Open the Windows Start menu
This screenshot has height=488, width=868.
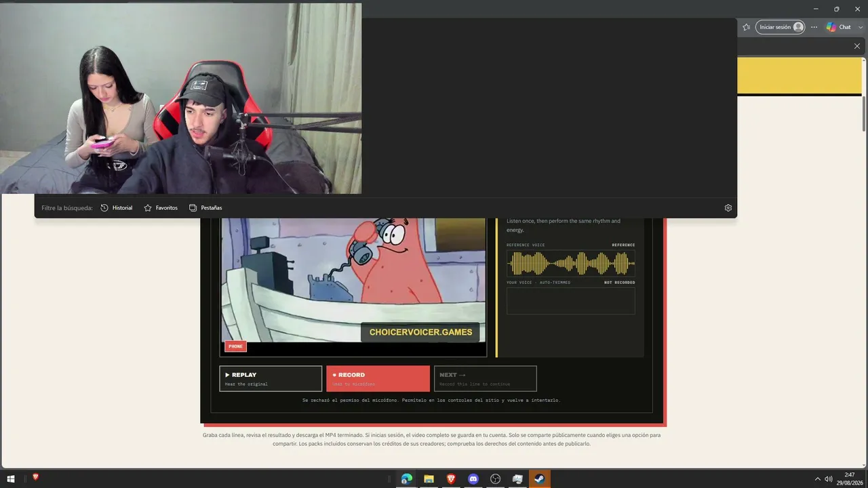(11, 479)
